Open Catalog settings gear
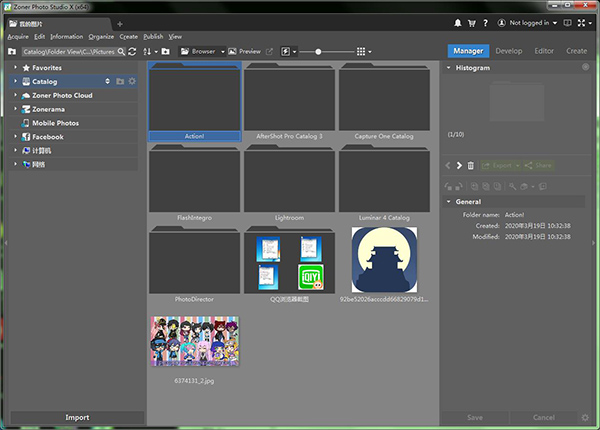Image resolution: width=600 pixels, height=430 pixels. pyautogui.click(x=132, y=81)
